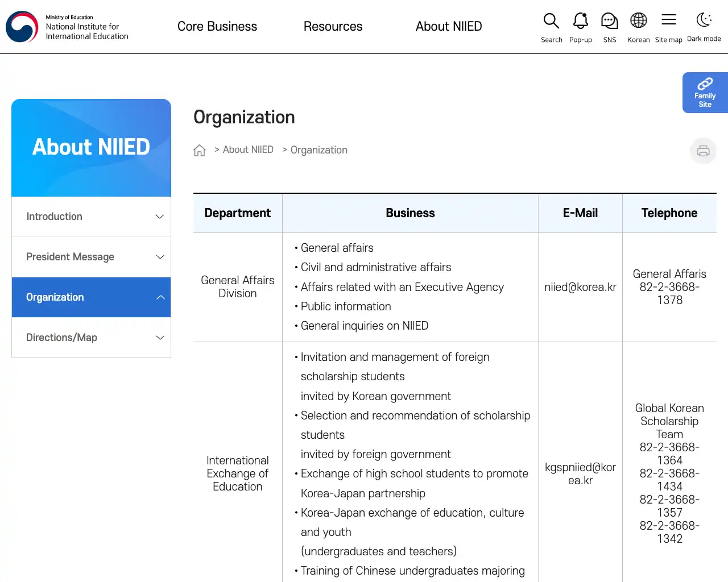Open the Site map hamburger icon

coord(668,20)
